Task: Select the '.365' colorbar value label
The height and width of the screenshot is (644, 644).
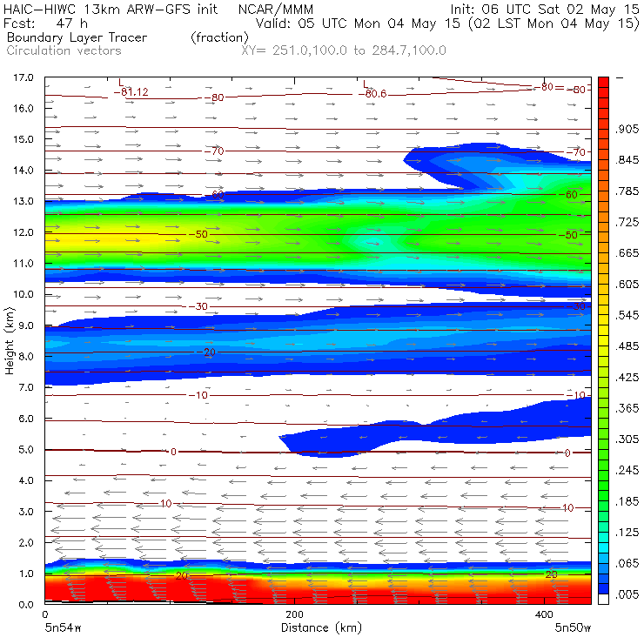Action: pos(627,408)
